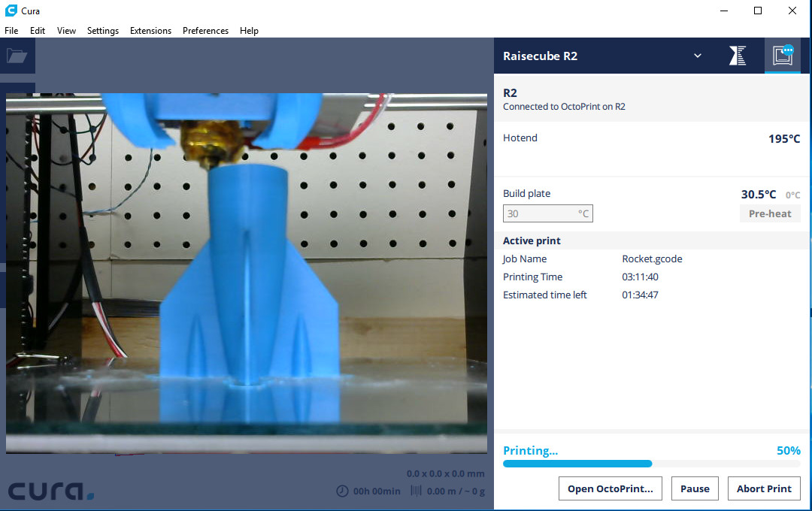
Task: Click the webcam view of the rocket print
Action: pyautogui.click(x=247, y=273)
